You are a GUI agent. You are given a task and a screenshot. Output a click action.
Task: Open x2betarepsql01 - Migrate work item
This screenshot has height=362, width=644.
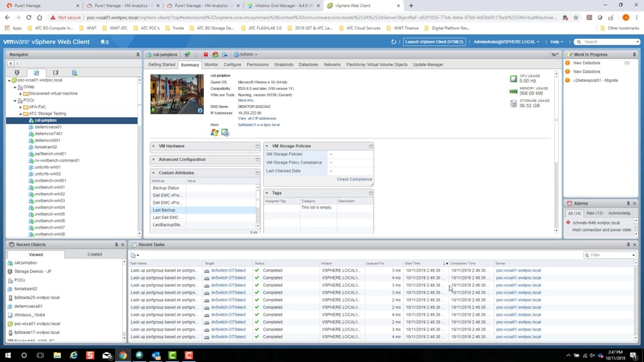(x=596, y=80)
